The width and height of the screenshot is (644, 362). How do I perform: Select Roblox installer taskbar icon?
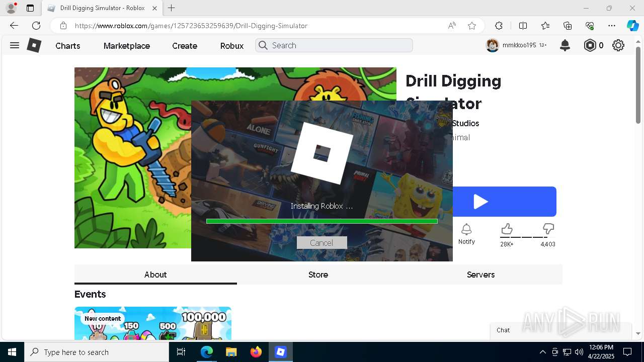coord(281,352)
